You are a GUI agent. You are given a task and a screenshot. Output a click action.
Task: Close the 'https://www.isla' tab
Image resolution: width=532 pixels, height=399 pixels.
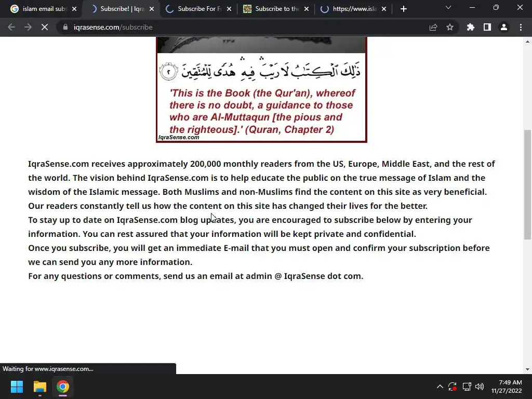pos(384,9)
